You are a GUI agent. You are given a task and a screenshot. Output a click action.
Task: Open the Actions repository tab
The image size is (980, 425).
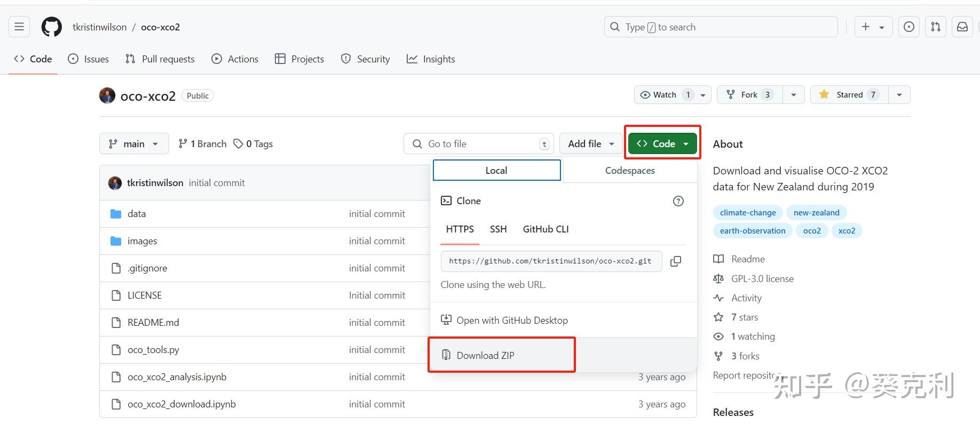(x=235, y=59)
